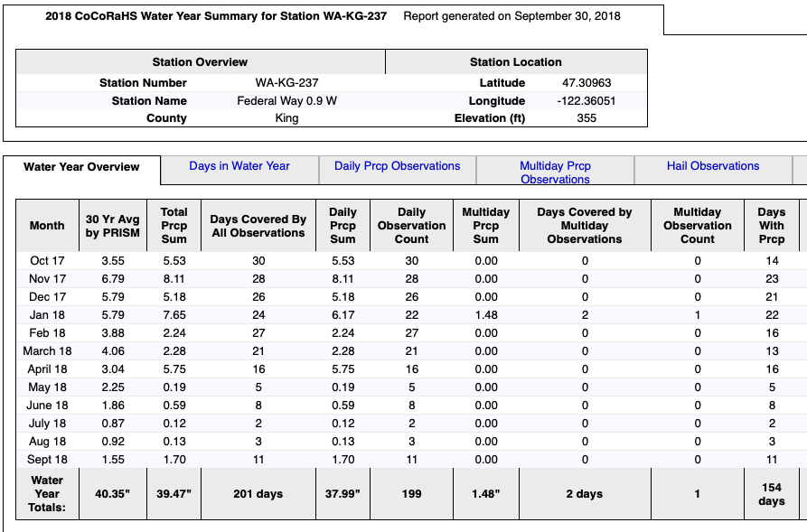The image size is (807, 532).
Task: Switch to the Days in Water Year tab
Action: point(239,166)
